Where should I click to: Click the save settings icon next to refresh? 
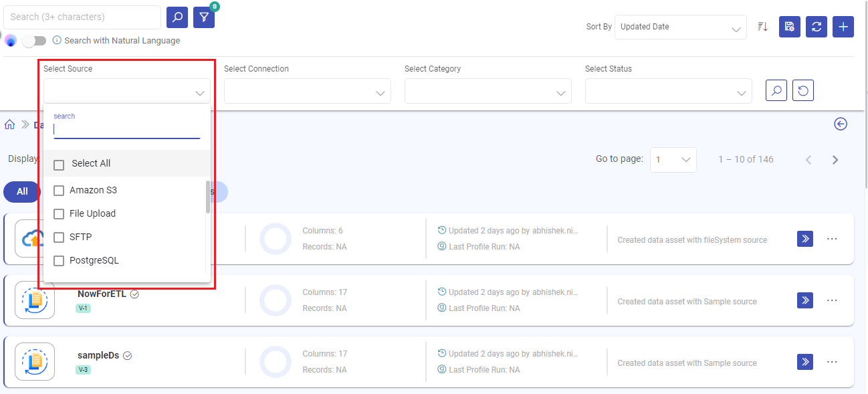789,27
